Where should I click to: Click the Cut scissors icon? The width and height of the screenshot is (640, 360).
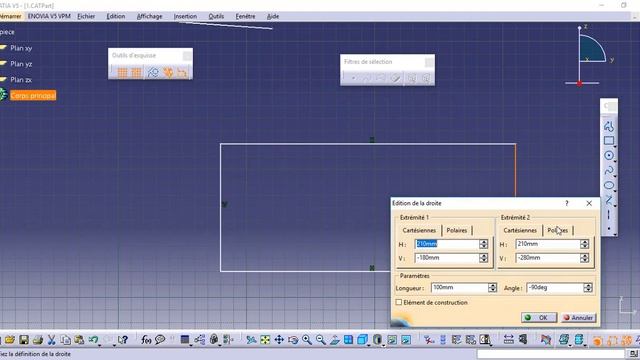coord(51,340)
